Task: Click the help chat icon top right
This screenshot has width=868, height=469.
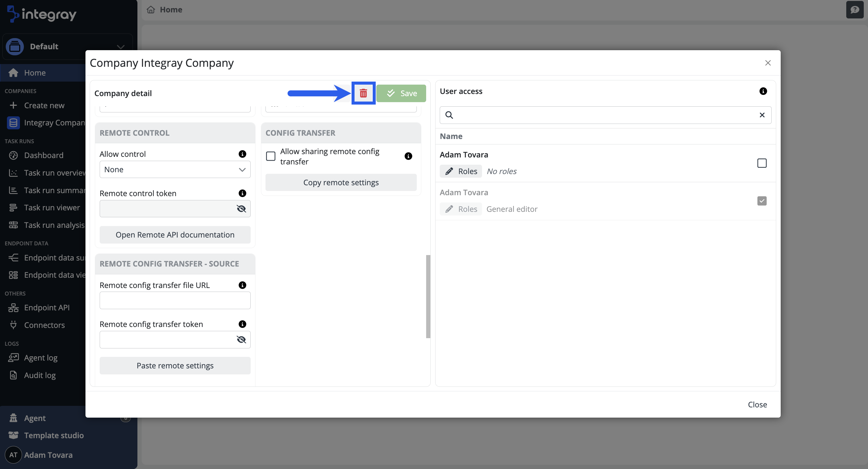Action: pos(854,9)
